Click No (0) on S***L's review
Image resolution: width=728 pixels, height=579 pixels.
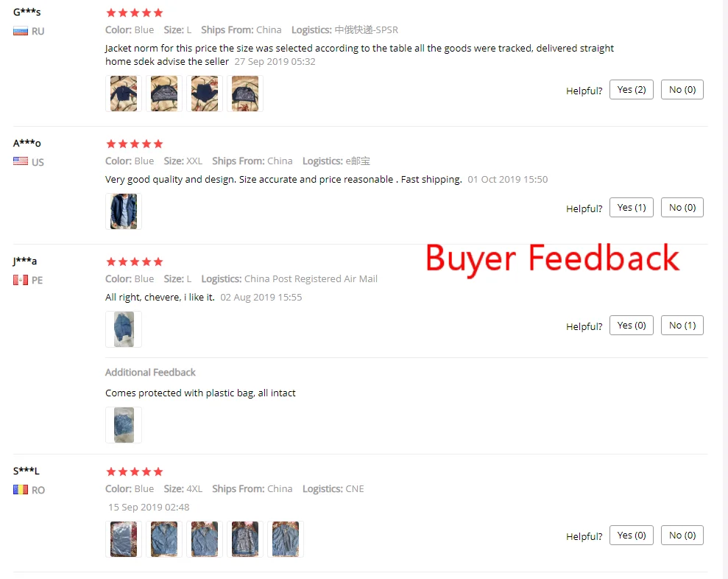point(682,536)
